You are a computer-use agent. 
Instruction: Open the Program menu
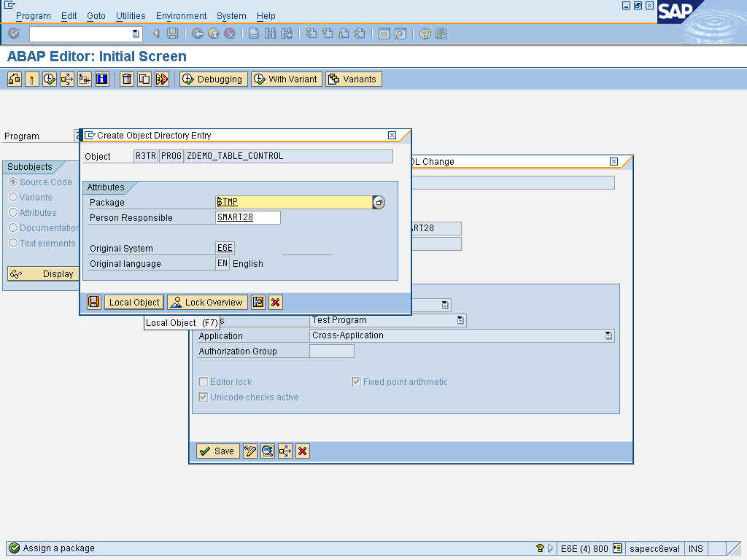(34, 16)
